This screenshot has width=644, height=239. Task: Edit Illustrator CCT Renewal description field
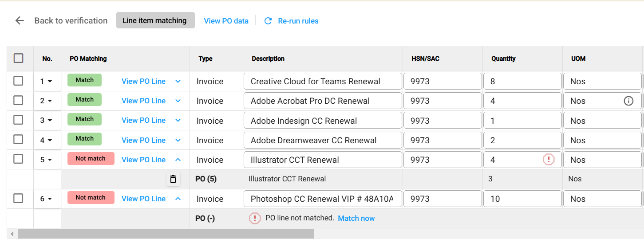pyautogui.click(x=323, y=160)
